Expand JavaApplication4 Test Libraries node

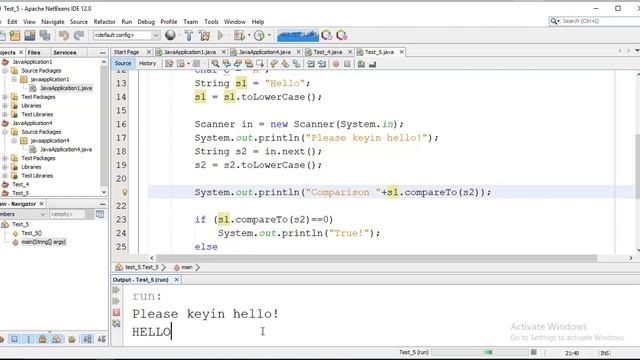5,176
